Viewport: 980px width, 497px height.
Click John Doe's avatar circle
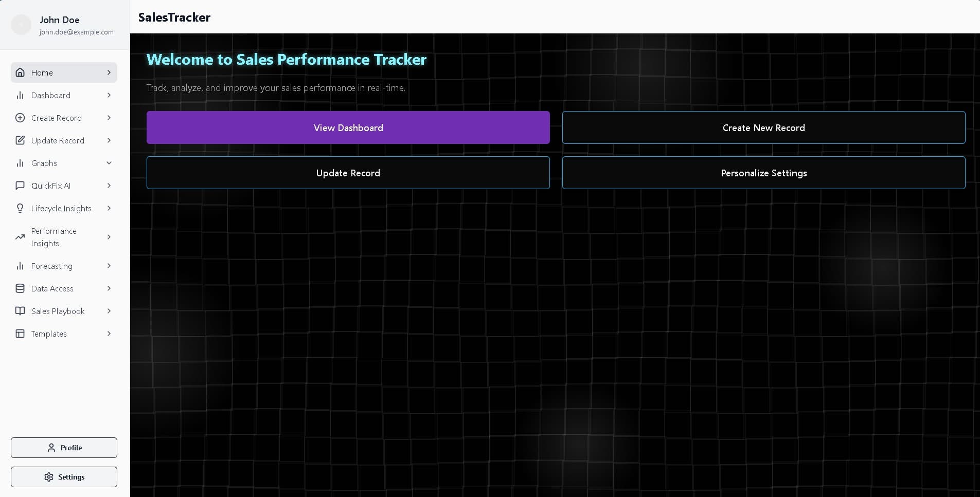[21, 25]
